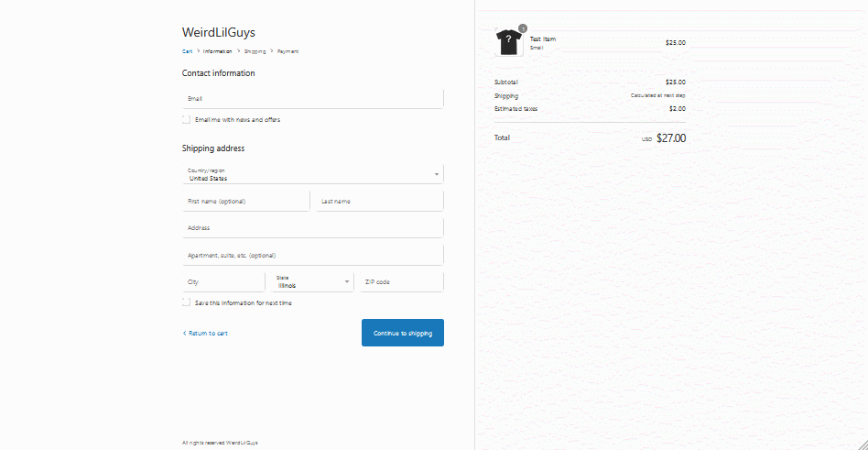The image size is (868, 450).
Task: Click the Apartment, suite, etc. field
Action: [313, 255]
